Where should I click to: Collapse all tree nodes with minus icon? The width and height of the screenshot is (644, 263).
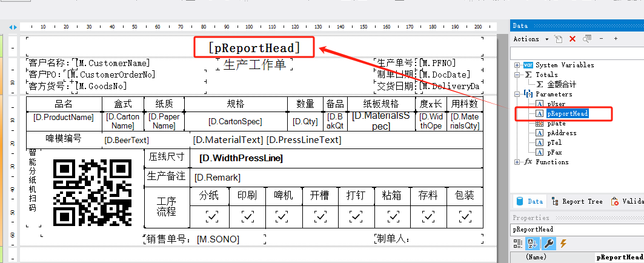(602, 39)
